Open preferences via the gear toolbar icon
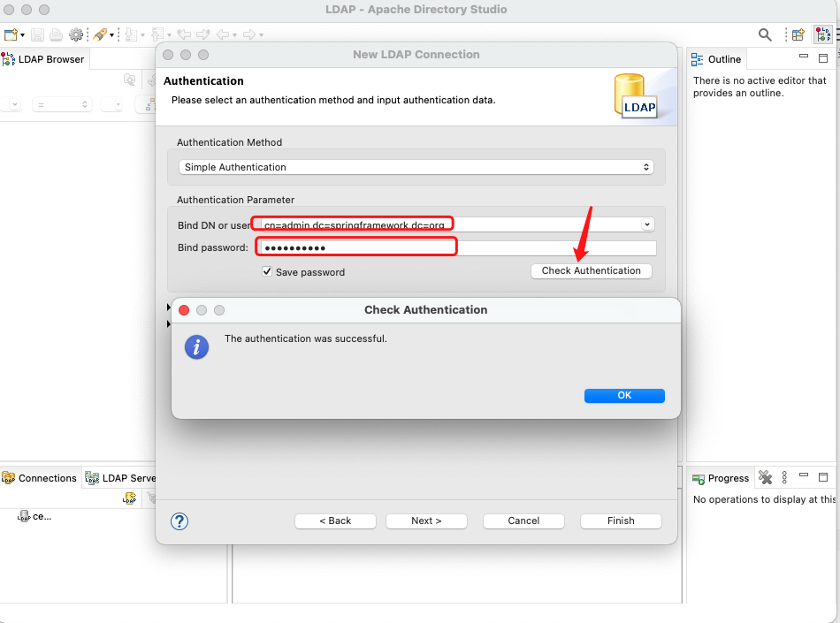 [76, 34]
